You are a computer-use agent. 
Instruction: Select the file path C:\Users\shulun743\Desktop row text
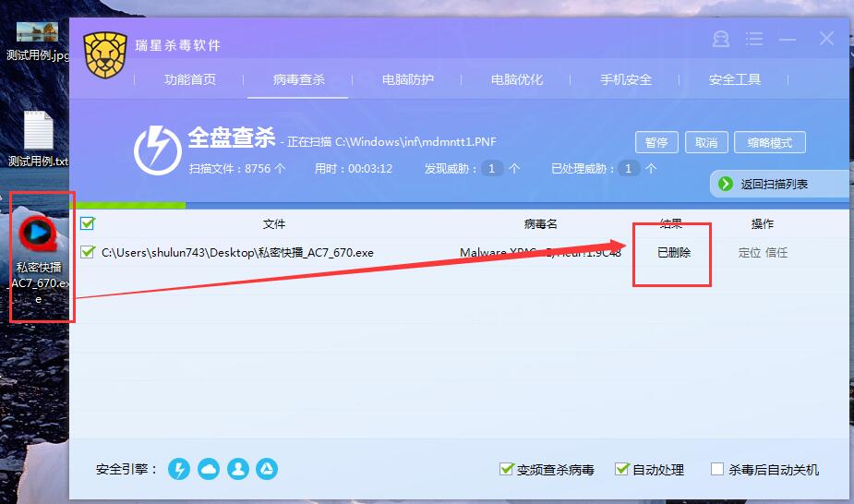coord(237,253)
